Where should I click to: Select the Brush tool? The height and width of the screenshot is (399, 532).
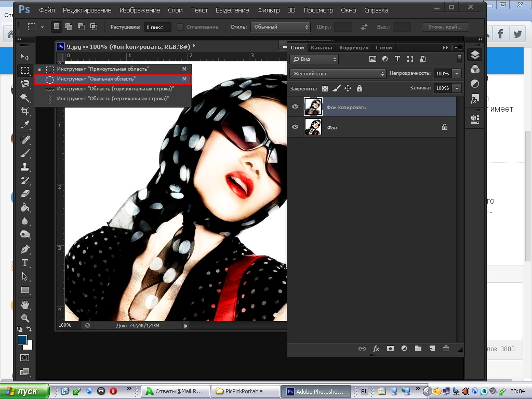(25, 153)
